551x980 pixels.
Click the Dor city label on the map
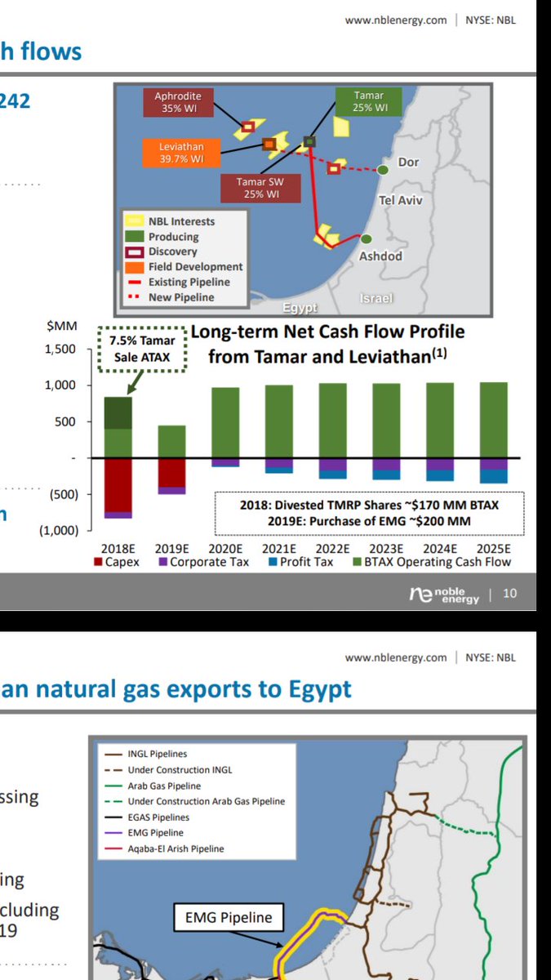point(408,162)
